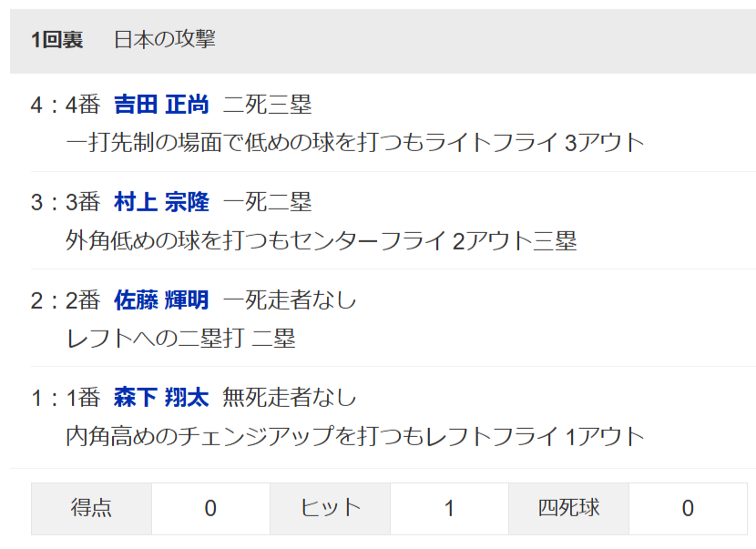The width and height of the screenshot is (756, 549).
Task: Click the 一死二塁 situation text
Action: [267, 202]
